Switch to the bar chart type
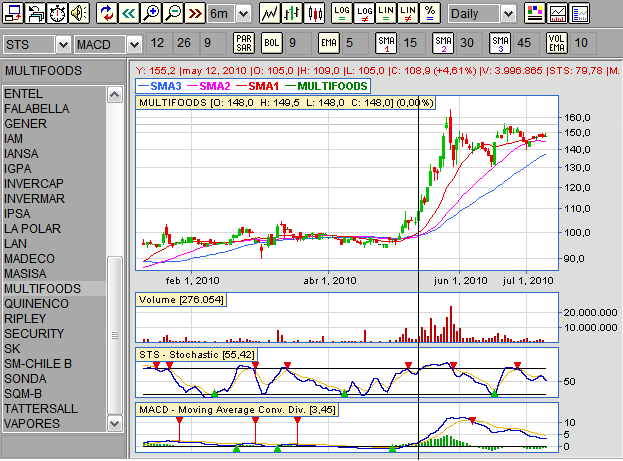 point(292,13)
